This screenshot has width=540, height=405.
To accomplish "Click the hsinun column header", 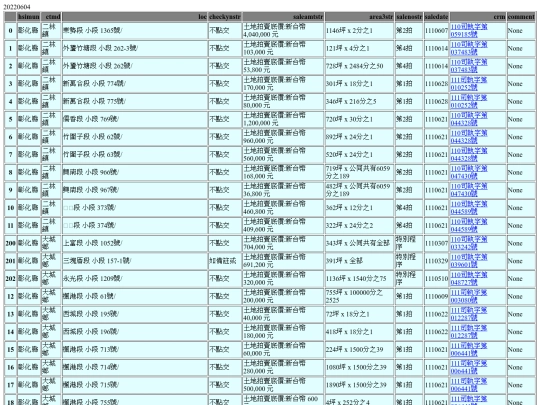I will pyautogui.click(x=29, y=17).
